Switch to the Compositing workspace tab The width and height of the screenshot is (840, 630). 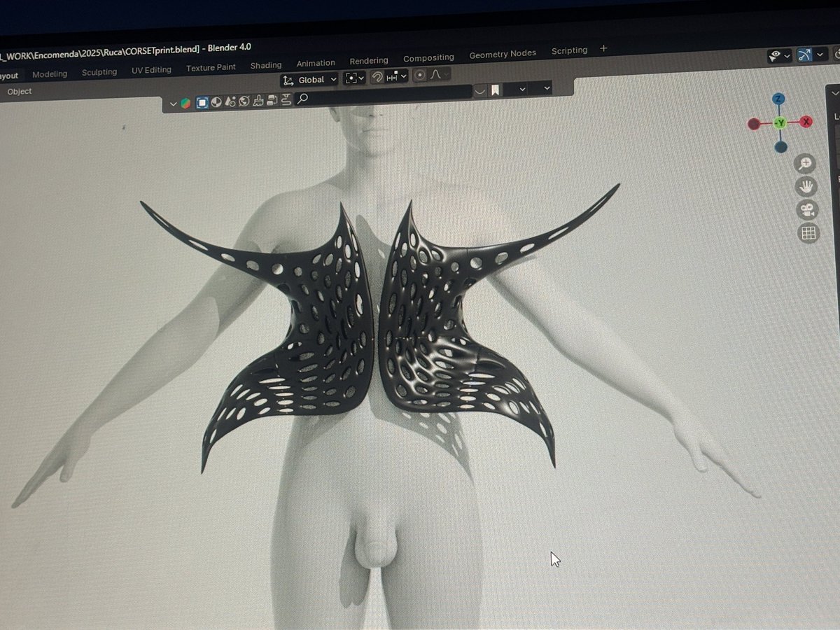click(428, 58)
